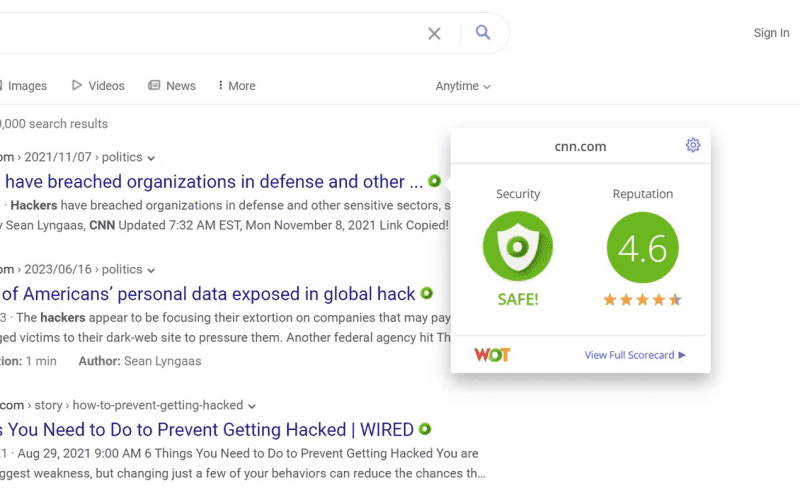Image resolution: width=800 pixels, height=500 pixels.
Task: Click the star rating row
Action: (x=642, y=299)
